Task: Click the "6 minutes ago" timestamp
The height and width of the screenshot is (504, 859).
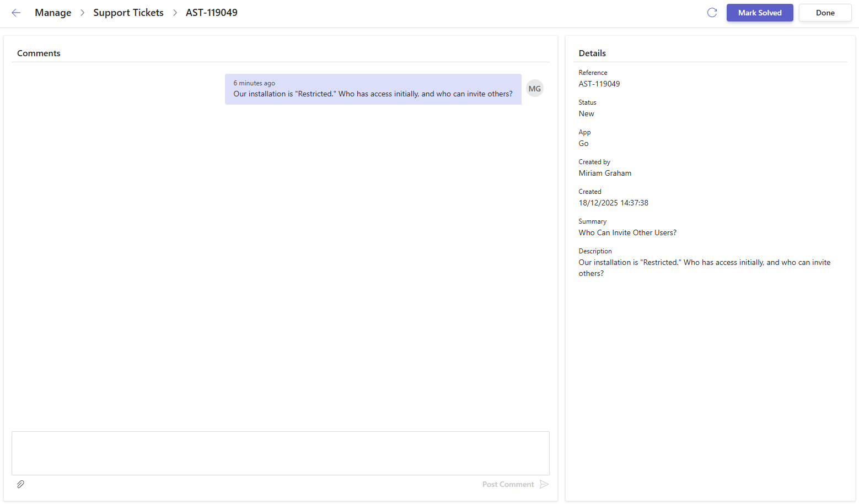Action: [x=254, y=83]
